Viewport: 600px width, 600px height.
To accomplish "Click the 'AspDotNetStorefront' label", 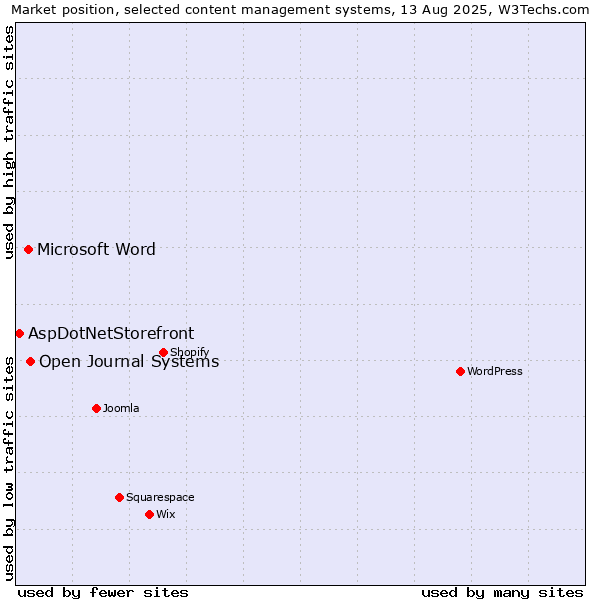I will [111, 333].
